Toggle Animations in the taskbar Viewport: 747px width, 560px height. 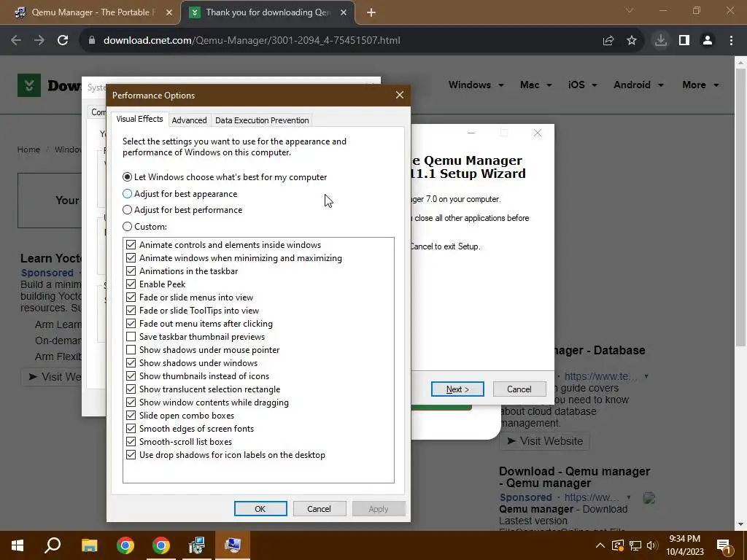click(x=131, y=271)
